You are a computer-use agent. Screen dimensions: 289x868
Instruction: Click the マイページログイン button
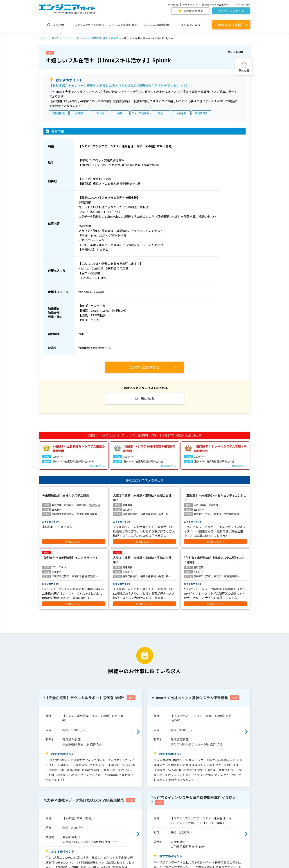point(231,11)
